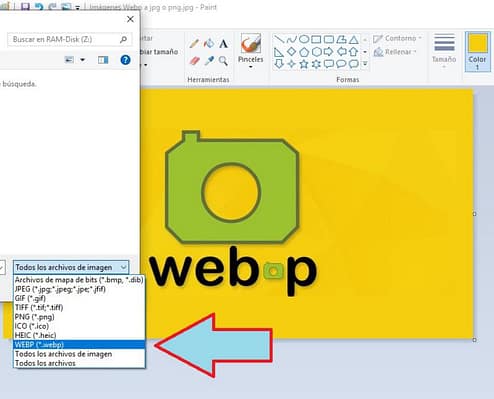
Task: Select the Color 1 swatch button
Action: (478, 52)
